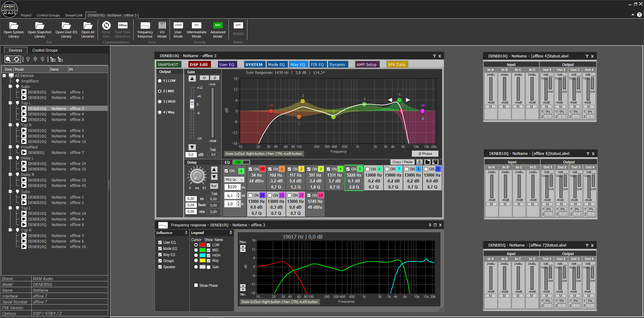Refresh the devices list
The image size is (644, 318).
click(17, 59)
